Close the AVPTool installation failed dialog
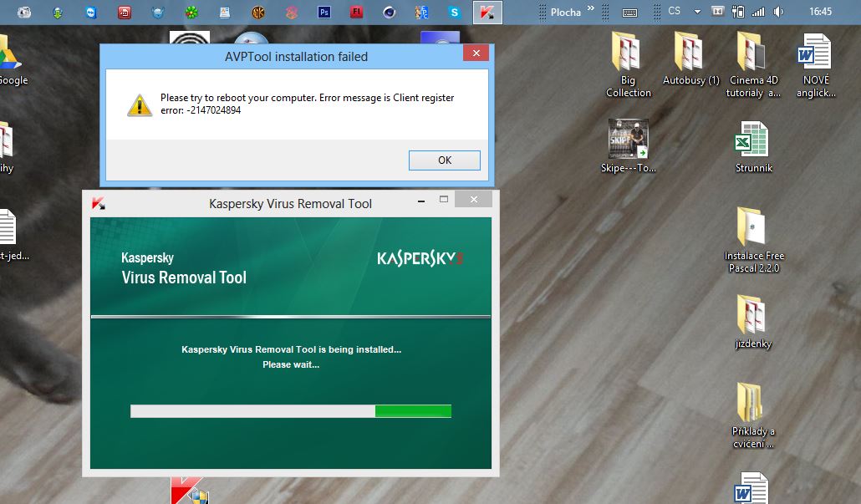The image size is (861, 504). point(476,53)
